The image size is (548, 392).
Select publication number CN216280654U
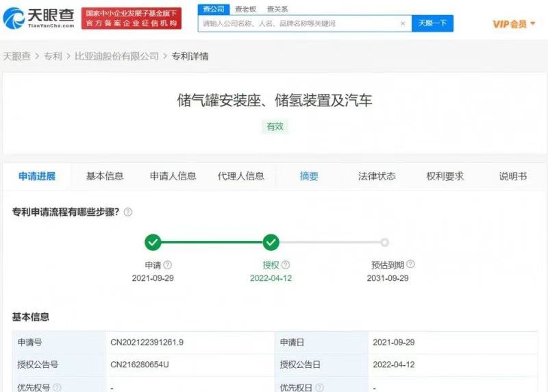140,365
